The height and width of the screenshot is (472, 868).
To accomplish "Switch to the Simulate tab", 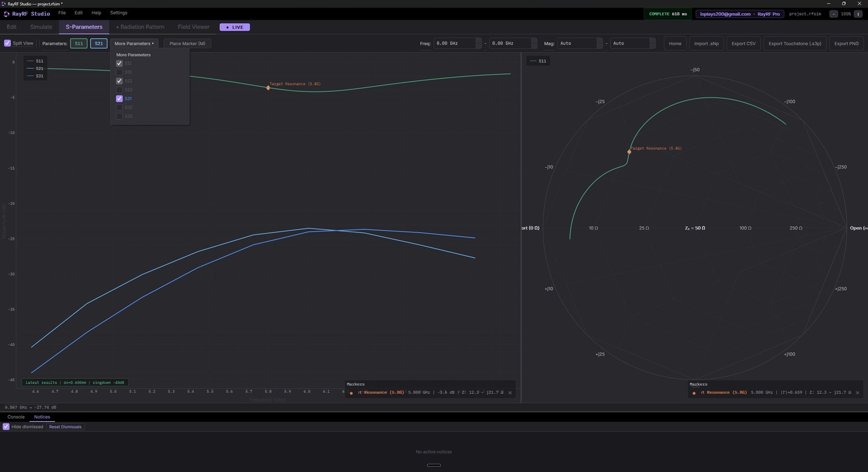I will pyautogui.click(x=41, y=27).
